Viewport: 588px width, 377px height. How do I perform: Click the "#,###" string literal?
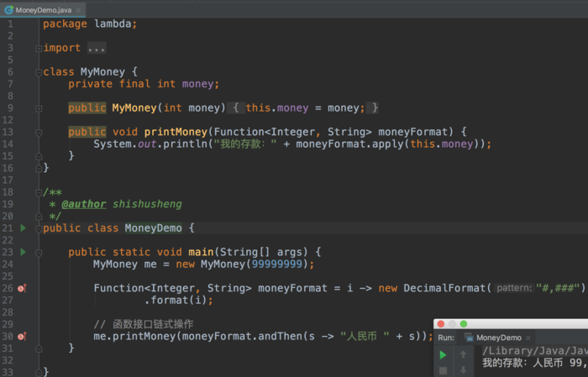pyautogui.click(x=558, y=288)
